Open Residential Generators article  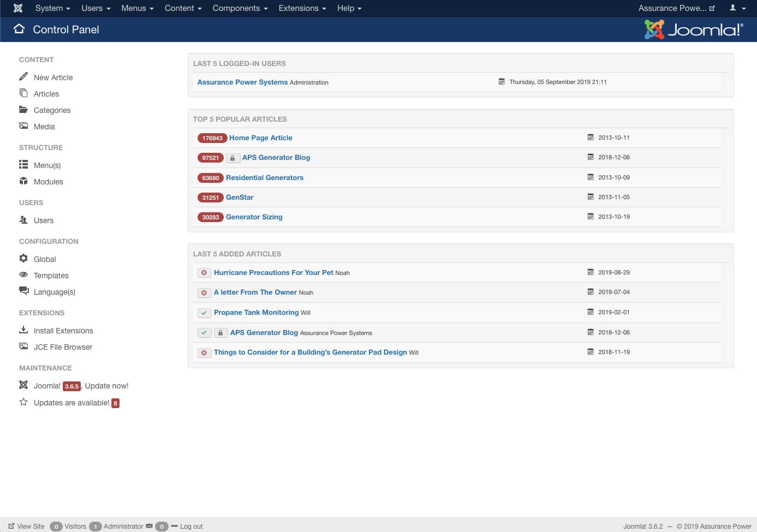pyautogui.click(x=265, y=177)
